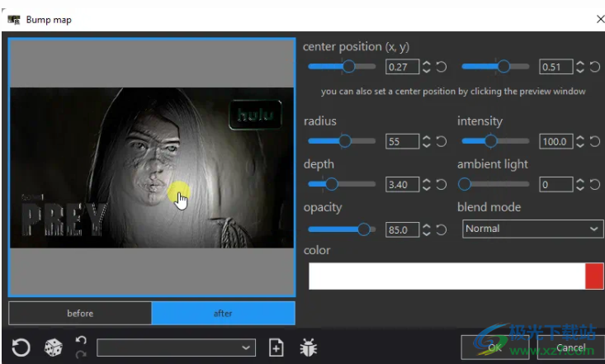Reset the opacity value
605x364 pixels.
442,230
